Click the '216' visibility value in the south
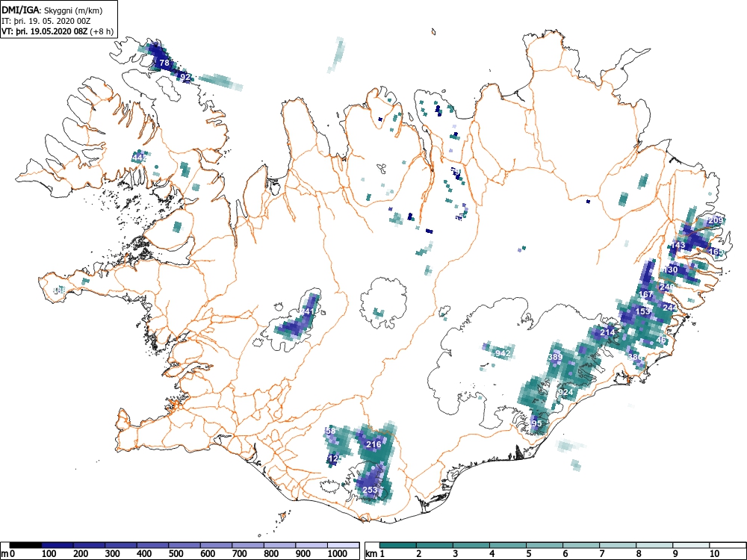The height and width of the screenshot is (560, 747). (373, 444)
